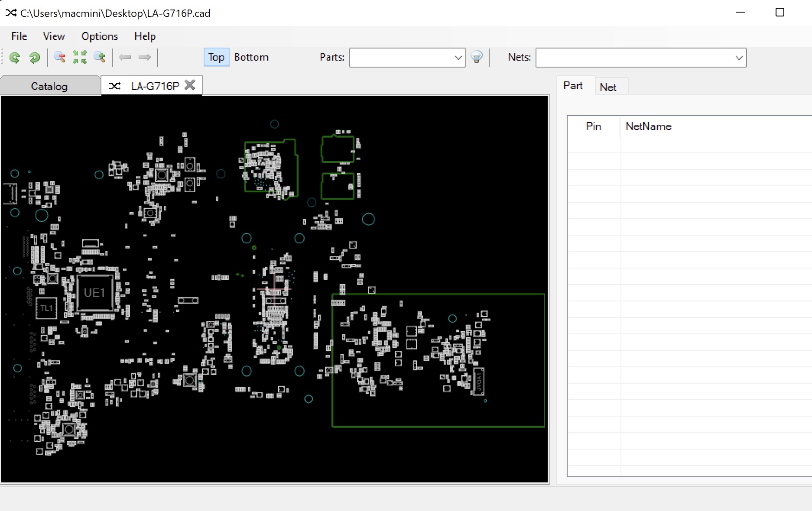Select the Top board side toggle
The image size is (812, 511).
point(216,57)
